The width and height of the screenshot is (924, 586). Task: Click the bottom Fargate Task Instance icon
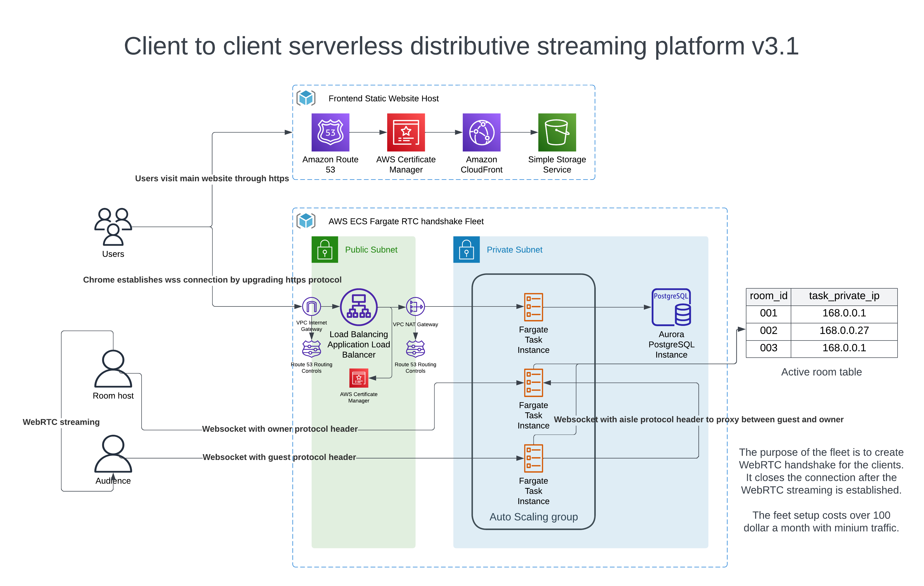tap(533, 458)
